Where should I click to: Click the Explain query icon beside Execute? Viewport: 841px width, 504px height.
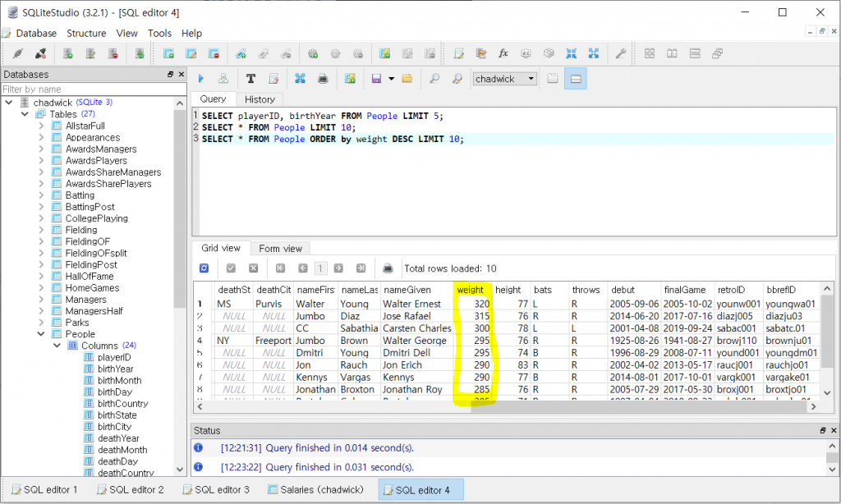click(223, 79)
